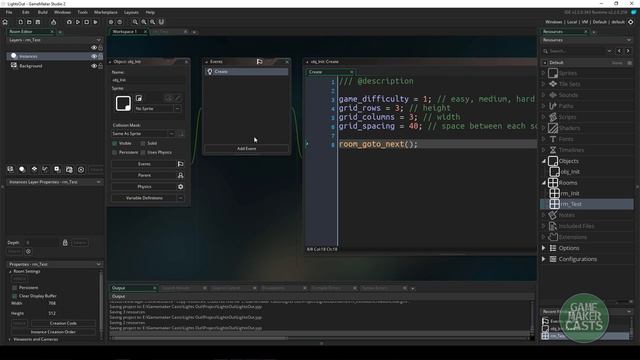Expand the Options section
Image resolution: width=640 pixels, height=360 pixels.
coord(544,248)
